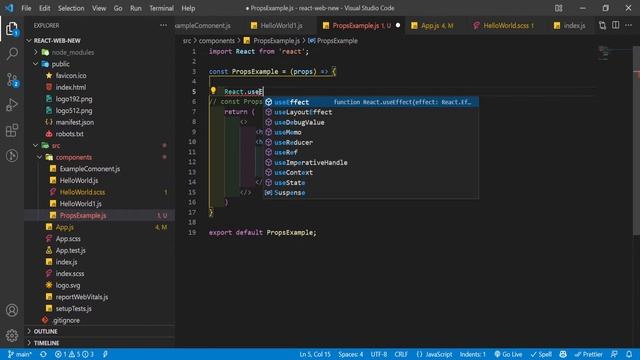
Task: Collapse the components folder
Action: (x=73, y=157)
